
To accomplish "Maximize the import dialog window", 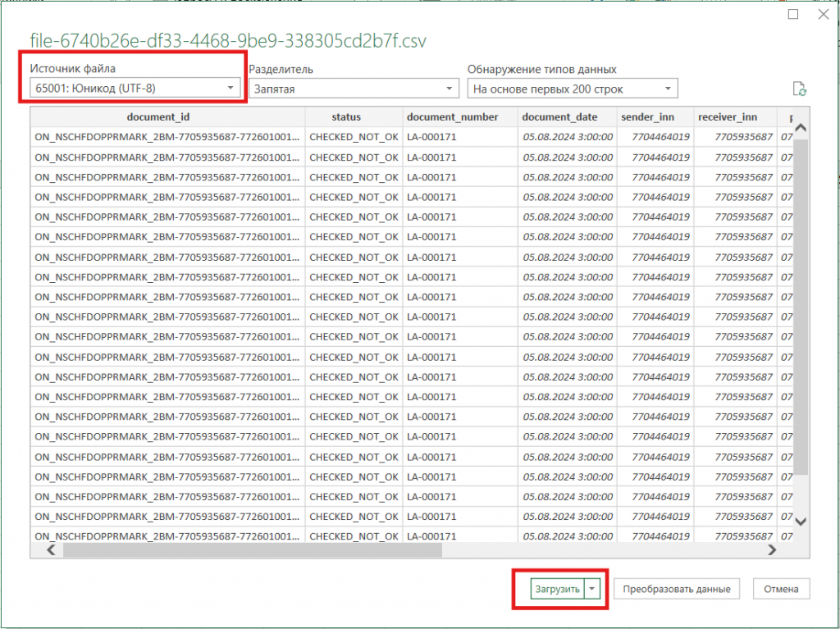I will 793,14.
